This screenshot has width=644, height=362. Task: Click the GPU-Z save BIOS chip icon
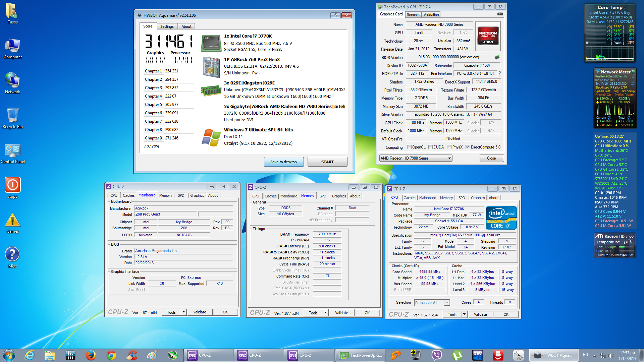click(497, 57)
